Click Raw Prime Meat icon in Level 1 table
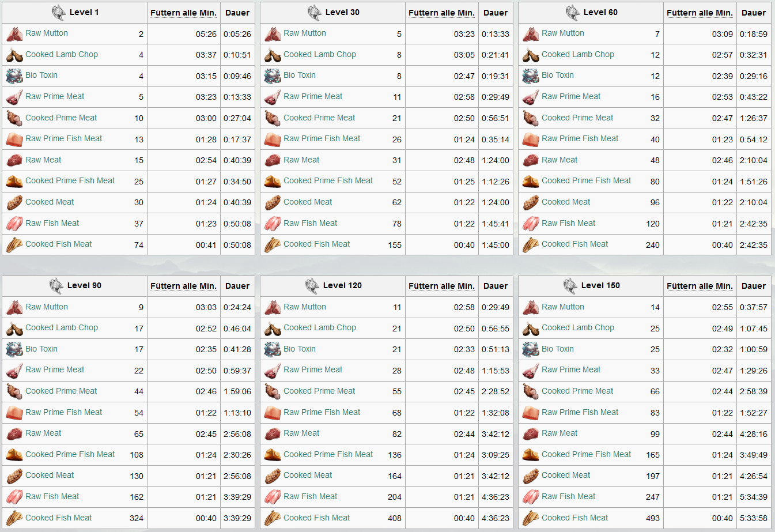The image size is (775, 532). pos(14,97)
